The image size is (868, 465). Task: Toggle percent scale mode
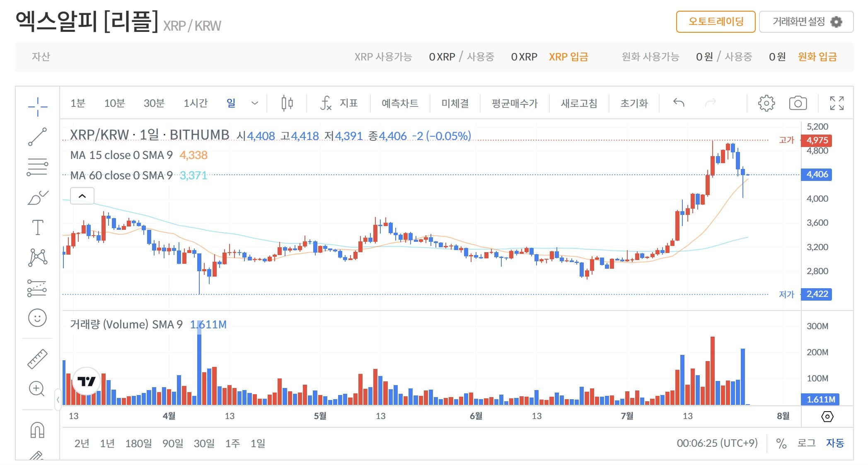click(x=781, y=443)
